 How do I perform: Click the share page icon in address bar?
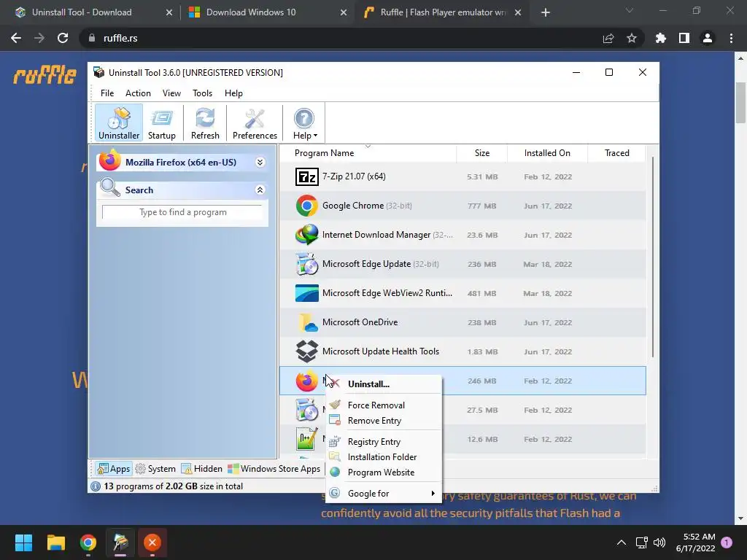(x=608, y=38)
